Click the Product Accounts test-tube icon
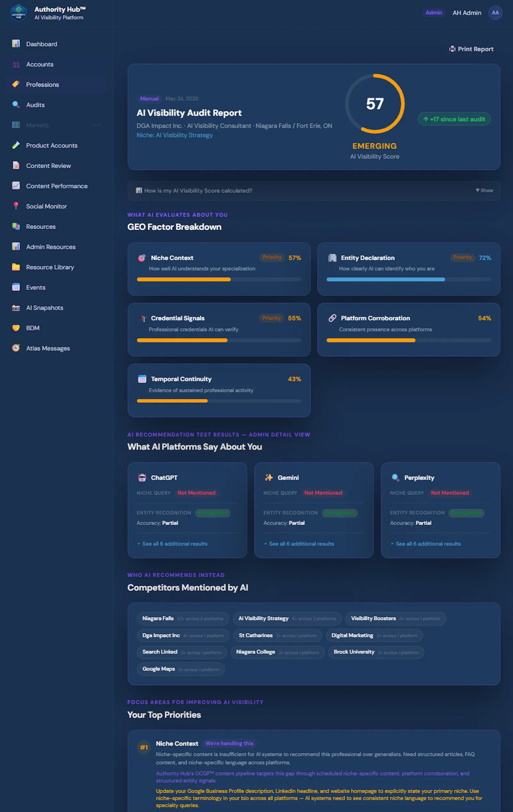Image resolution: width=513 pixels, height=812 pixels. [x=16, y=145]
